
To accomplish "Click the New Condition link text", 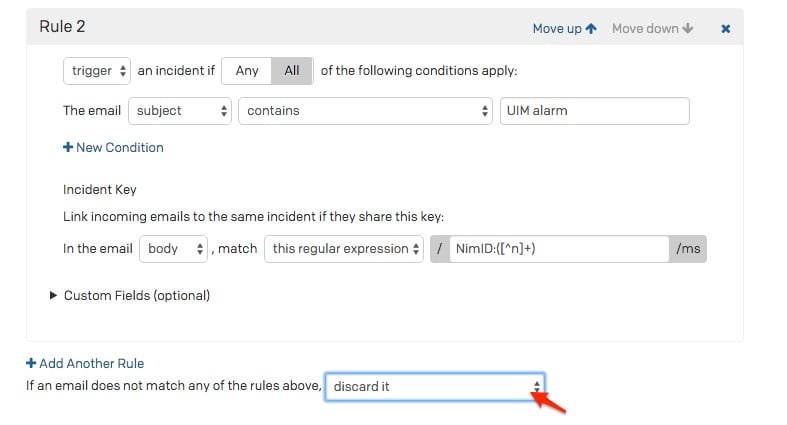I will pyautogui.click(x=119, y=148).
